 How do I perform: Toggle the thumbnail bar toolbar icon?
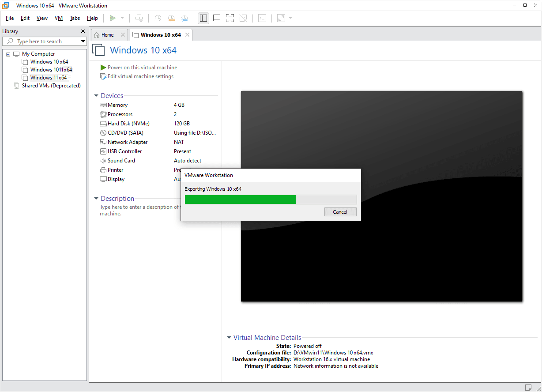coord(217,18)
